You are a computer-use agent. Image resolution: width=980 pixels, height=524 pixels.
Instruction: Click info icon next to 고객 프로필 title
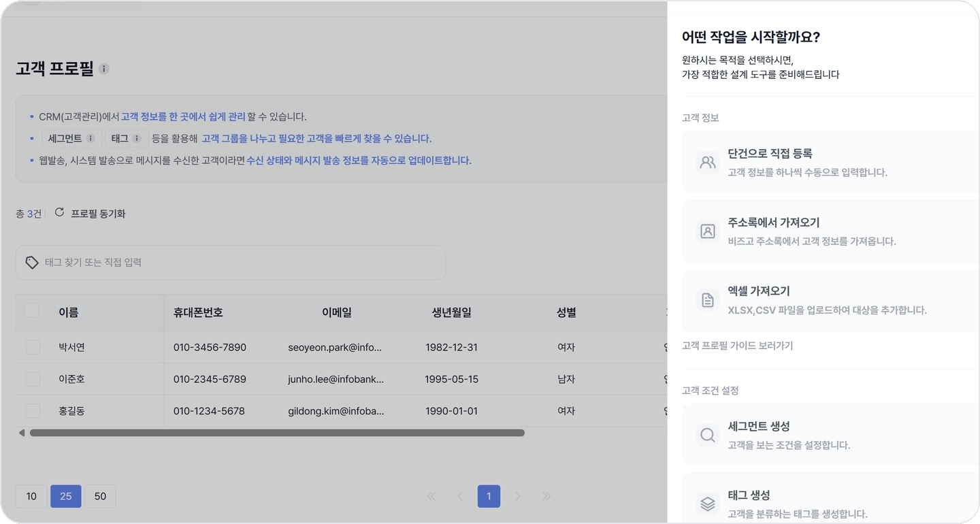click(104, 69)
